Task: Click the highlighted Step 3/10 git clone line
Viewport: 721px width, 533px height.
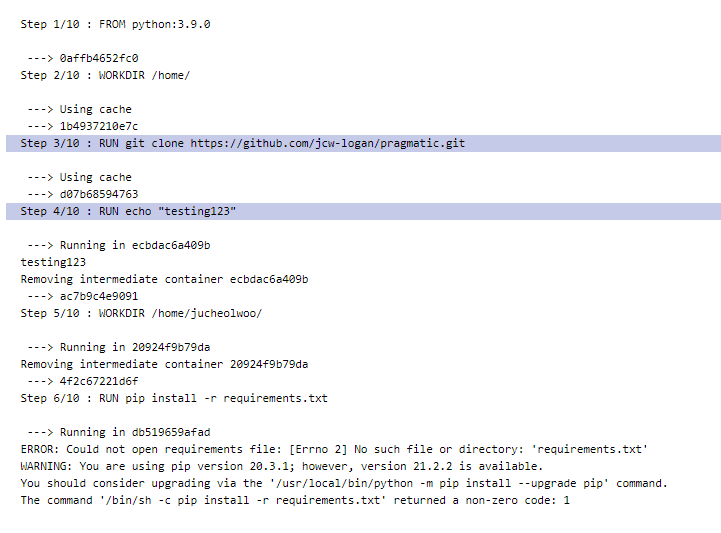Action: pyautogui.click(x=242, y=143)
